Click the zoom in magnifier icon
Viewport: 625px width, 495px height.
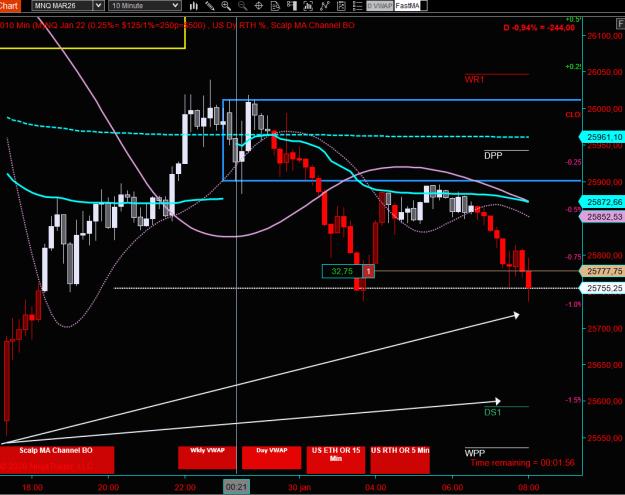point(226,6)
